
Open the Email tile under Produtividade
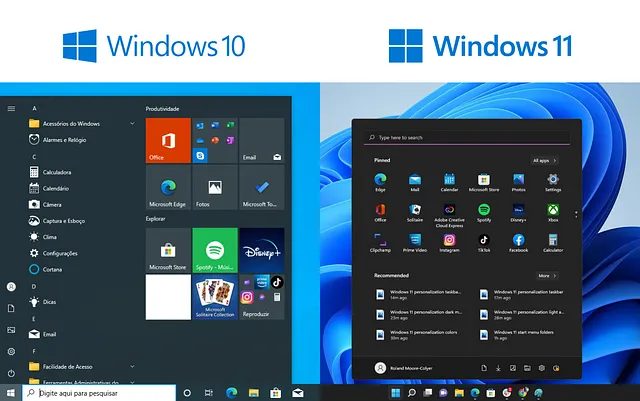click(x=262, y=140)
